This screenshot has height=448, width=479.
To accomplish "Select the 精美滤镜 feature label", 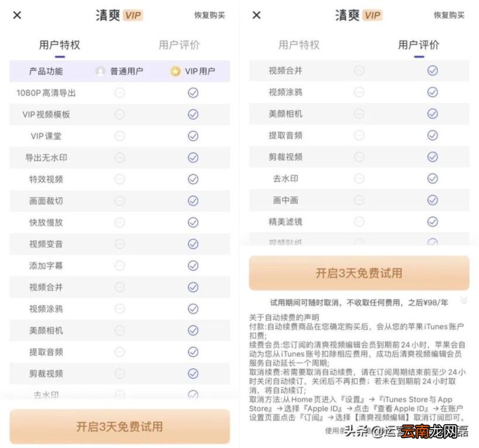I will [x=285, y=222].
